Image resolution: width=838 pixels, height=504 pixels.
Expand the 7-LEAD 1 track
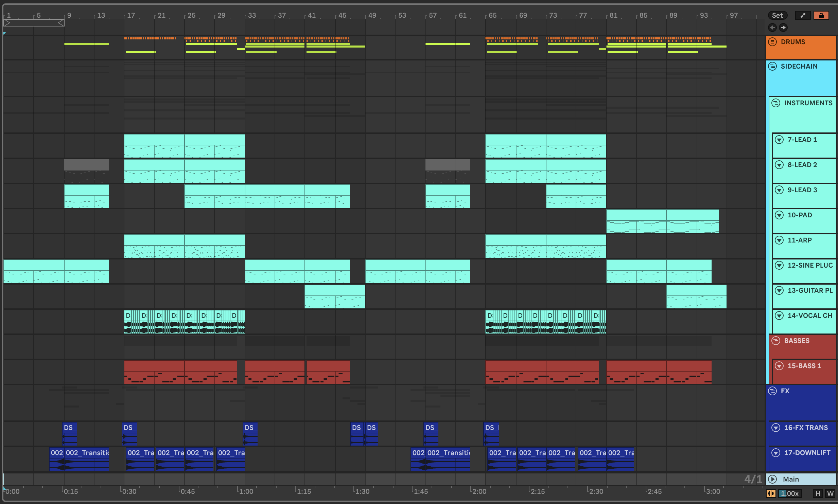tap(779, 140)
